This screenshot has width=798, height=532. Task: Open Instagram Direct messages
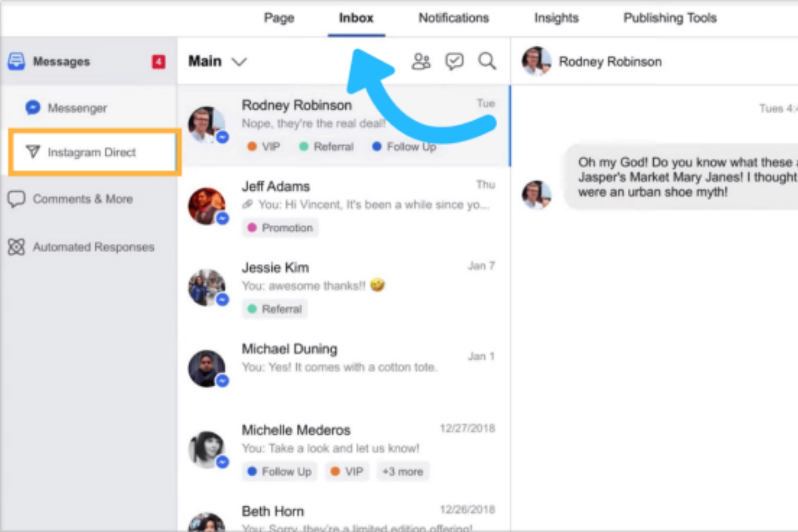(x=95, y=152)
